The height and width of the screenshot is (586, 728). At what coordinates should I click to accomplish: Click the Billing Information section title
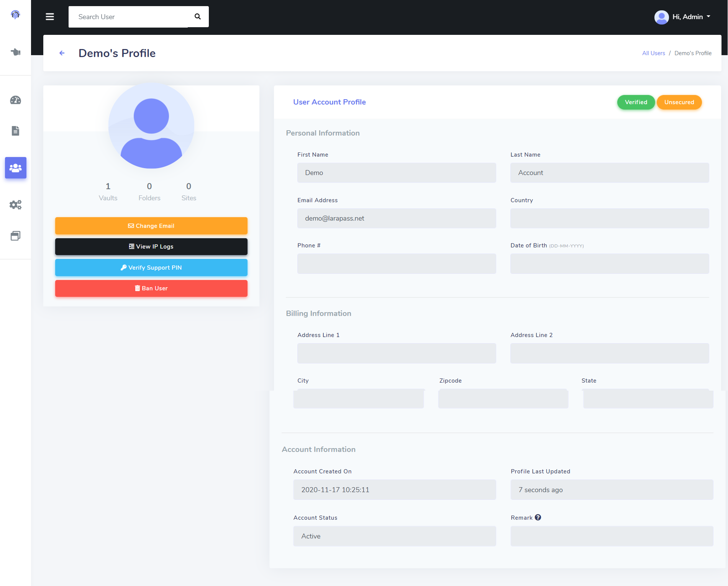(x=319, y=313)
